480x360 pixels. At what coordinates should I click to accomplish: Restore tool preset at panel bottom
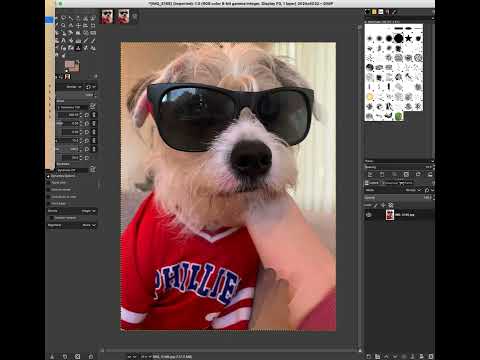65,356
